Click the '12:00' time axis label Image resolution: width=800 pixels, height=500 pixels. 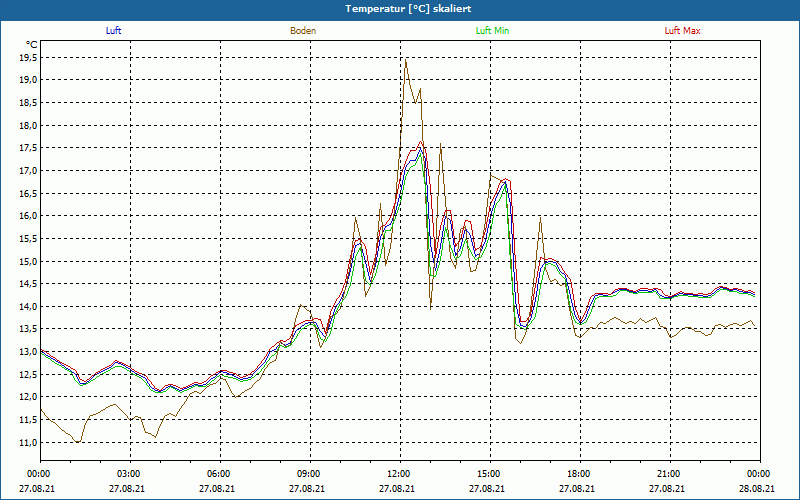pos(401,474)
